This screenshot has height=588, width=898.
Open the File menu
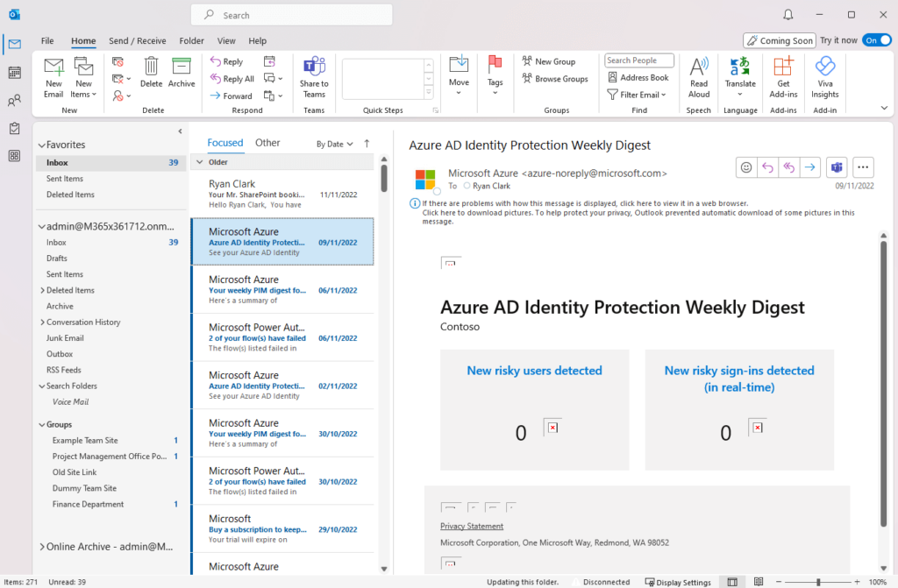(47, 40)
